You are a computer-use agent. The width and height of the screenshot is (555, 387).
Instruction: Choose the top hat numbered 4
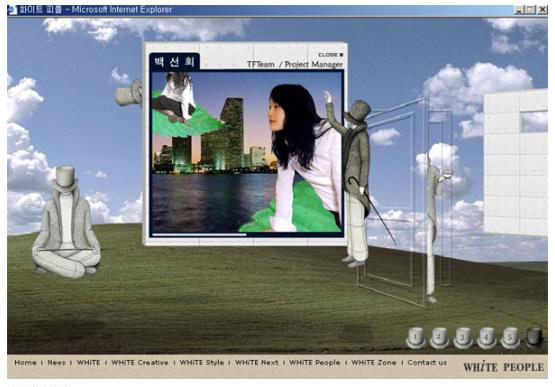tap(486, 337)
